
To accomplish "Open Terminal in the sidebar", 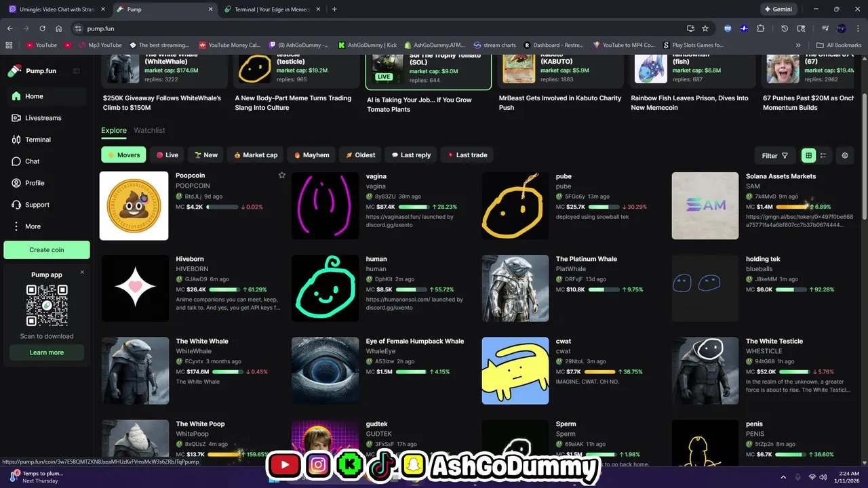I will pyautogui.click(x=46, y=140).
